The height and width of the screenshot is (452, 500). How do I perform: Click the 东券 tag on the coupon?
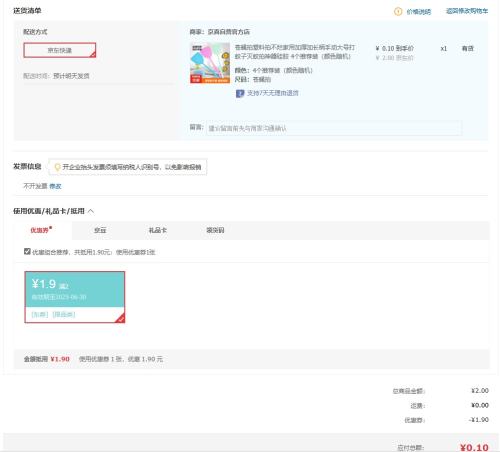[x=40, y=314]
